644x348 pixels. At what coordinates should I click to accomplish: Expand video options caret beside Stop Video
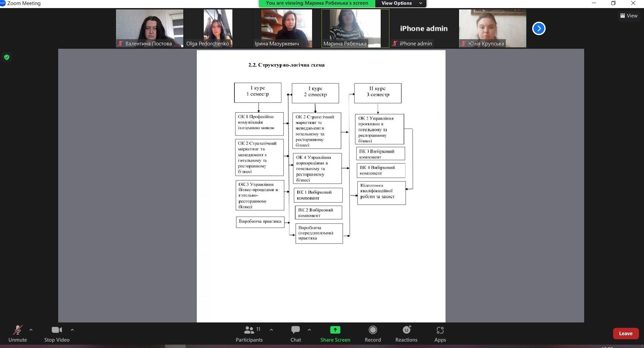[72, 330]
